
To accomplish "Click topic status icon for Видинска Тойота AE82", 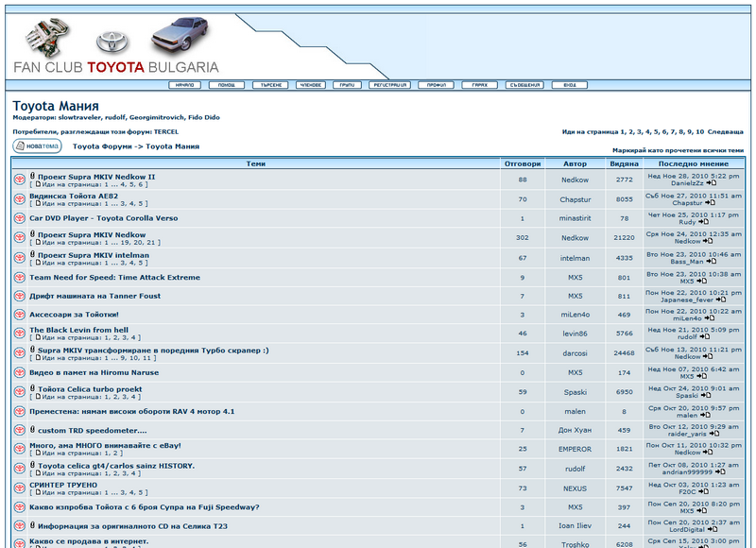I will [19, 198].
